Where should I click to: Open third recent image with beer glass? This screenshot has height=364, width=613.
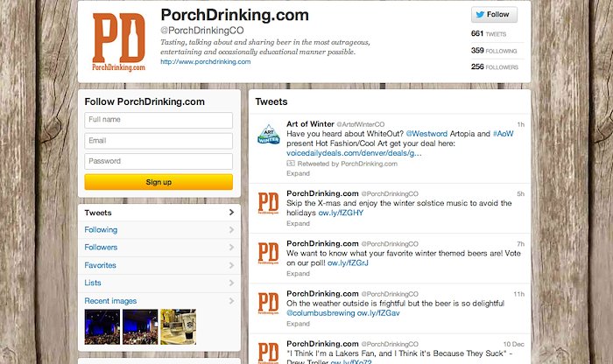[179, 327]
